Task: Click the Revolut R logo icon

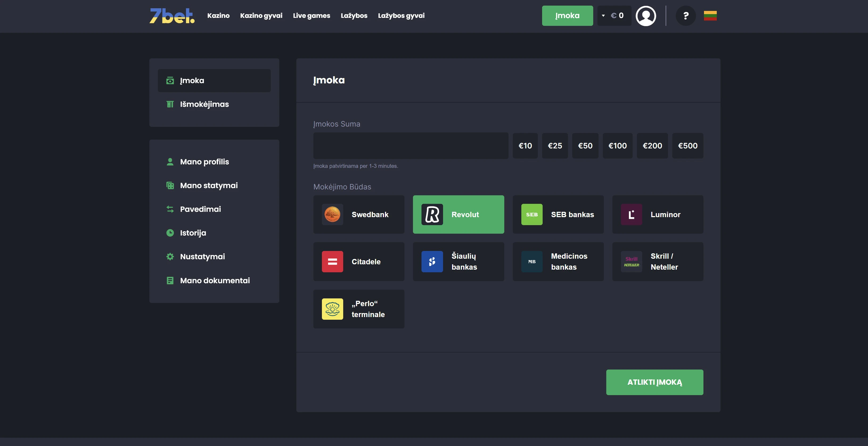Action: [x=432, y=214]
